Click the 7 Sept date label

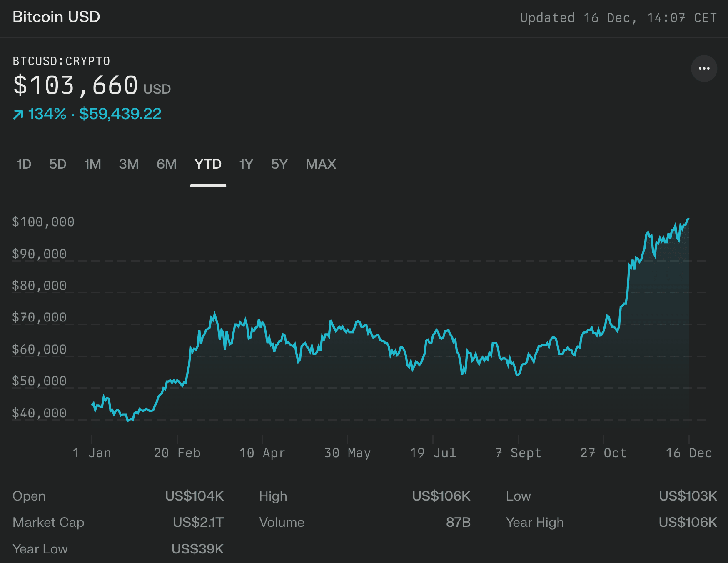518,453
